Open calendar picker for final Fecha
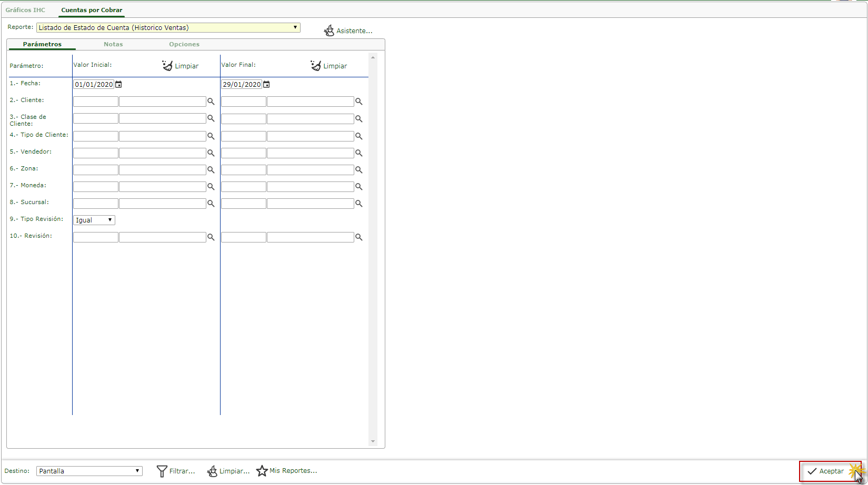 click(266, 84)
